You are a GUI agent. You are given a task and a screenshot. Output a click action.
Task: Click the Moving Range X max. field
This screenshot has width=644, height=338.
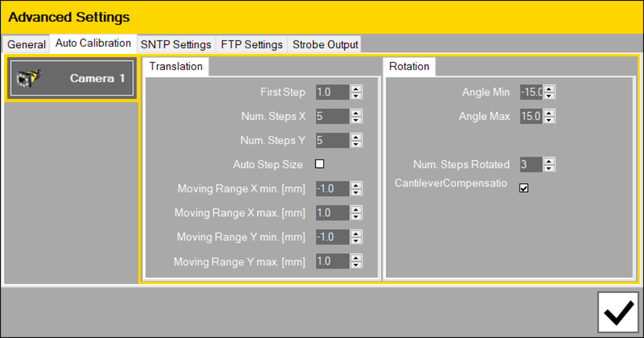coord(332,213)
